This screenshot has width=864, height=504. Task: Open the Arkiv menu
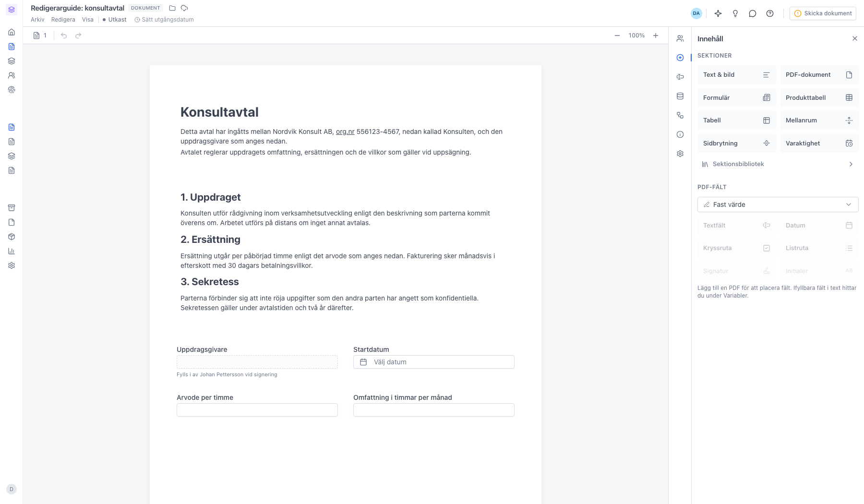[37, 20]
